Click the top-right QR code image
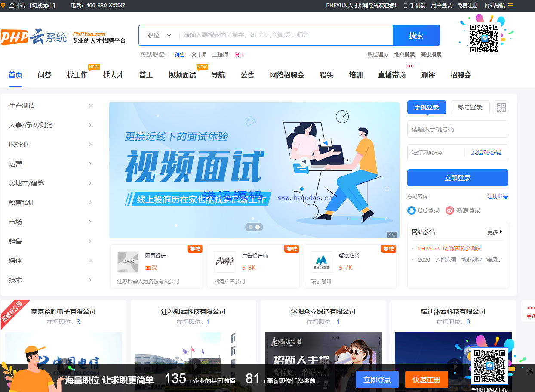 click(x=484, y=38)
